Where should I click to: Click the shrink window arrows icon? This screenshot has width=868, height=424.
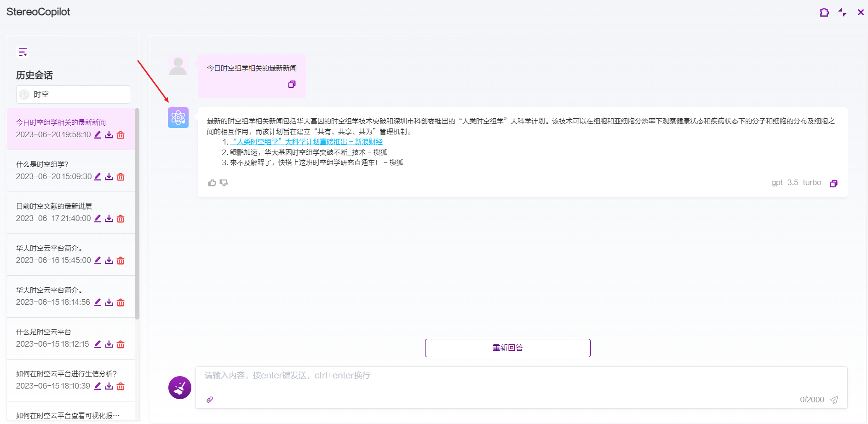point(842,12)
